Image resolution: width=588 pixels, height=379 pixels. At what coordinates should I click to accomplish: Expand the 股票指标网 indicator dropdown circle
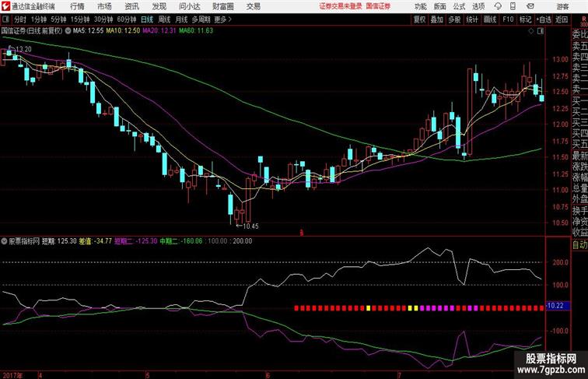point(4,241)
